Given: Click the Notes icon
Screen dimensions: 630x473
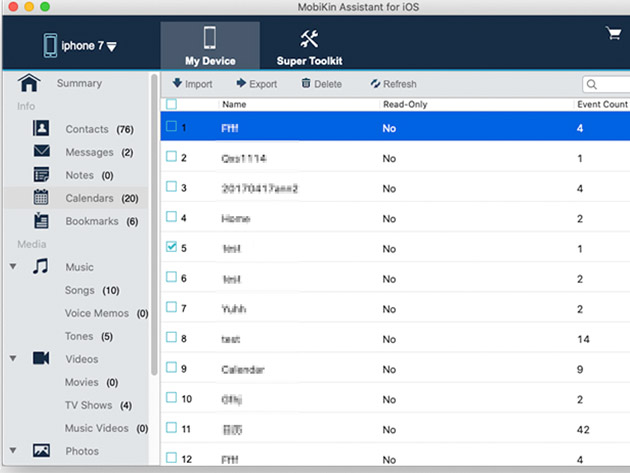Looking at the screenshot, I should tap(41, 175).
